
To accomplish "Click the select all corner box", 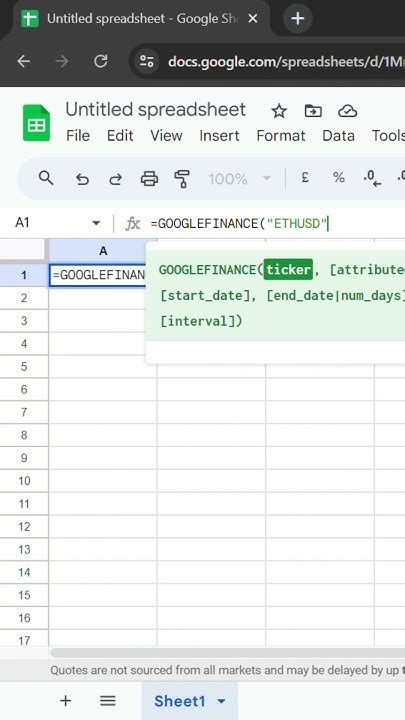I will coord(23,251).
